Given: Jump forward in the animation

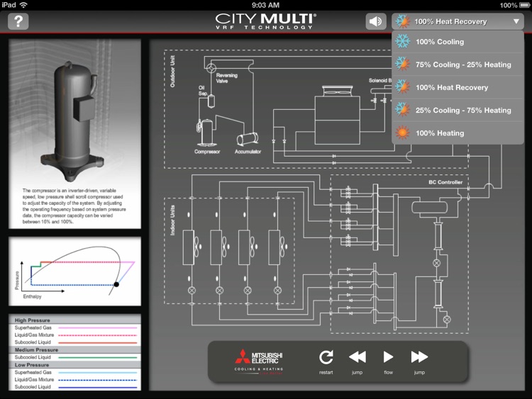Looking at the screenshot, I should click(x=419, y=357).
